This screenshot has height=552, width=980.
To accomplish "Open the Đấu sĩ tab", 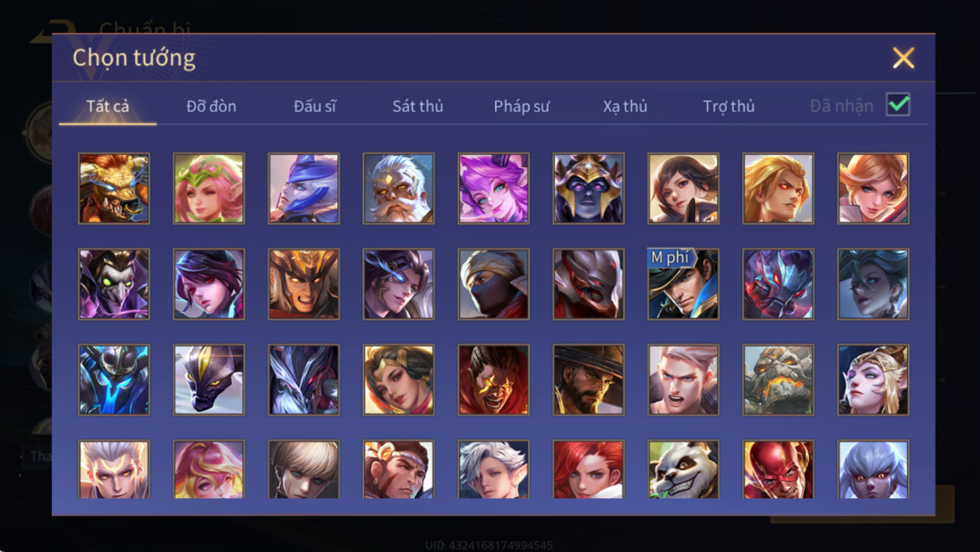I will pos(315,106).
